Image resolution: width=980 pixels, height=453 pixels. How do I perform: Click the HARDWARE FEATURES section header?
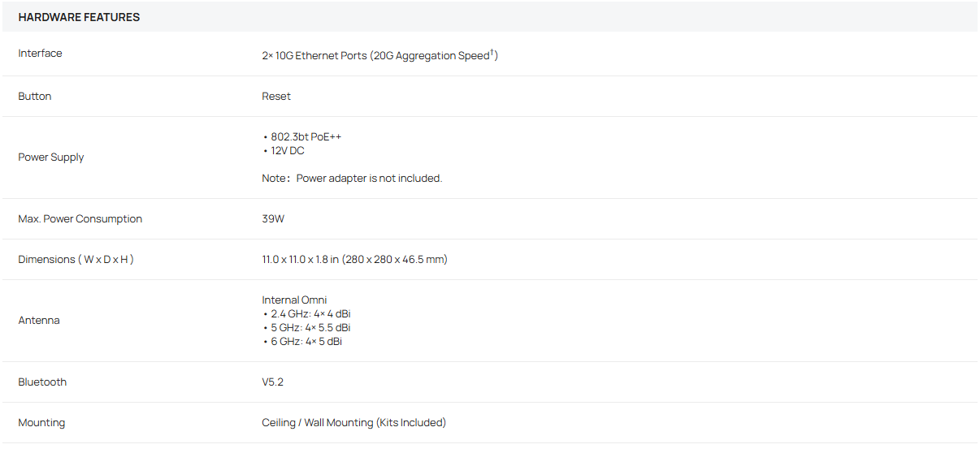(79, 17)
